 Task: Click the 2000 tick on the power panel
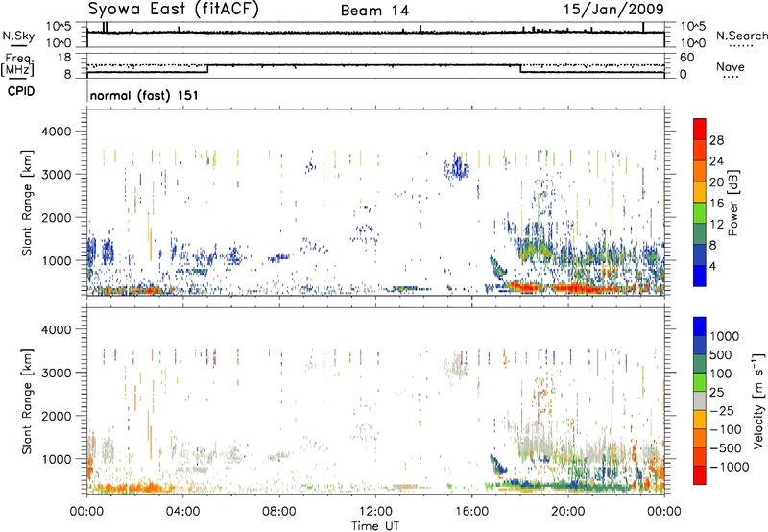56,217
